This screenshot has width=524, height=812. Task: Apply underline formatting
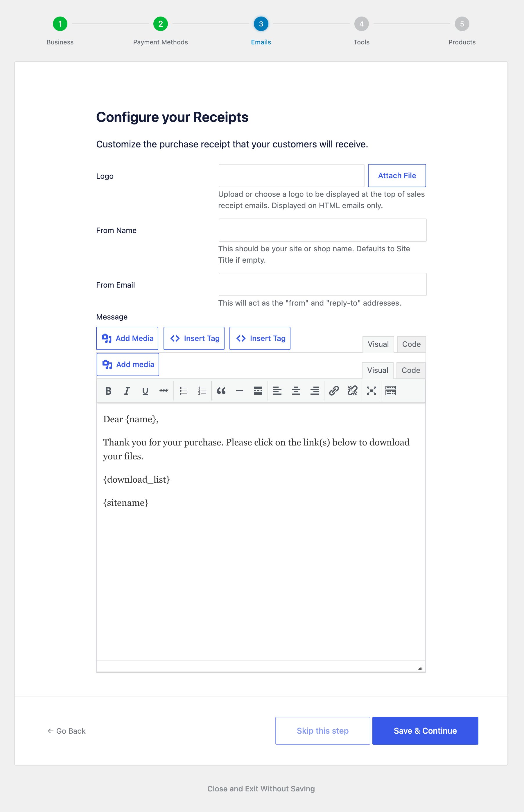point(145,391)
